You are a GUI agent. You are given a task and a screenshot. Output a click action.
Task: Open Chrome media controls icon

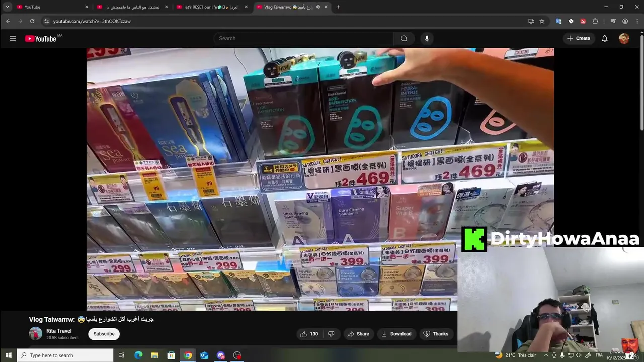[x=613, y=21]
